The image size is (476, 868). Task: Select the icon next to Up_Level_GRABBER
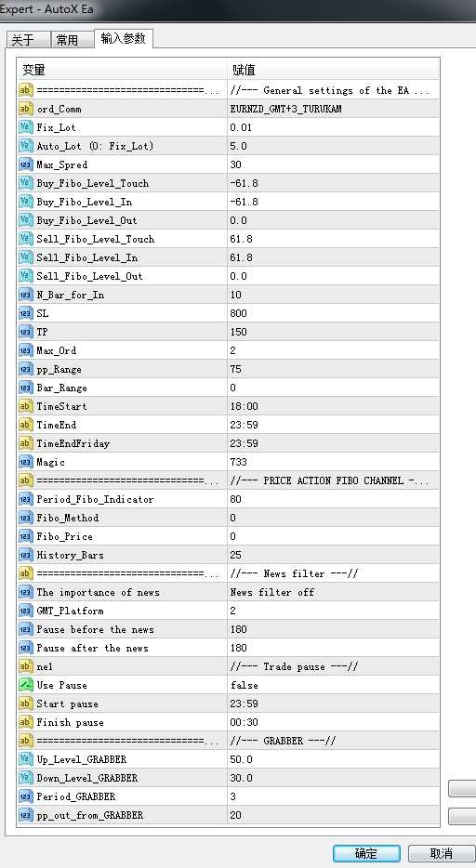[x=26, y=759]
